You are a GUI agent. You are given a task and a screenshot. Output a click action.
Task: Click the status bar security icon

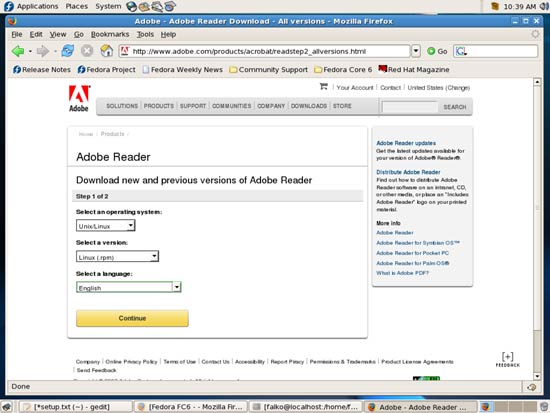coord(532,387)
